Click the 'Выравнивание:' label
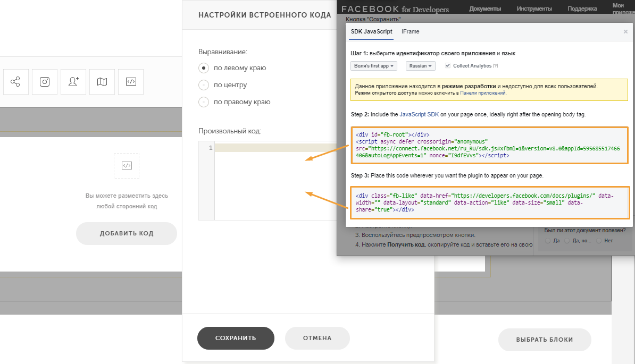 [x=223, y=52]
